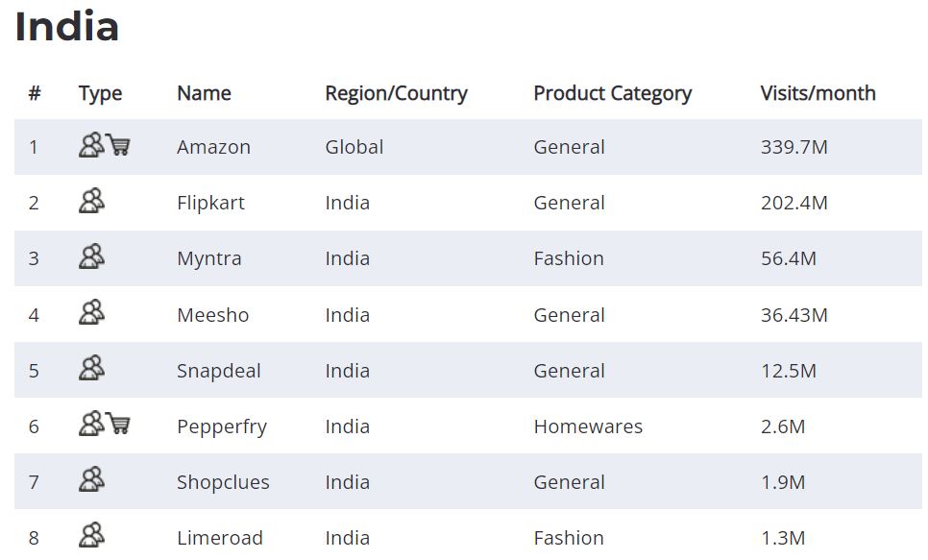Click the Product Category column header
Viewport: 928px width, 560px height.
pyautogui.click(x=613, y=93)
